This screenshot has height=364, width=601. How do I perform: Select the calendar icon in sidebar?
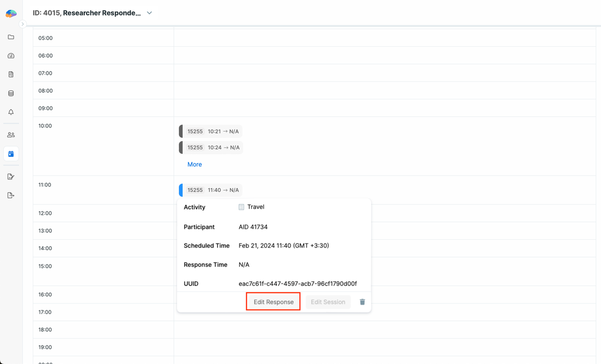click(x=11, y=154)
